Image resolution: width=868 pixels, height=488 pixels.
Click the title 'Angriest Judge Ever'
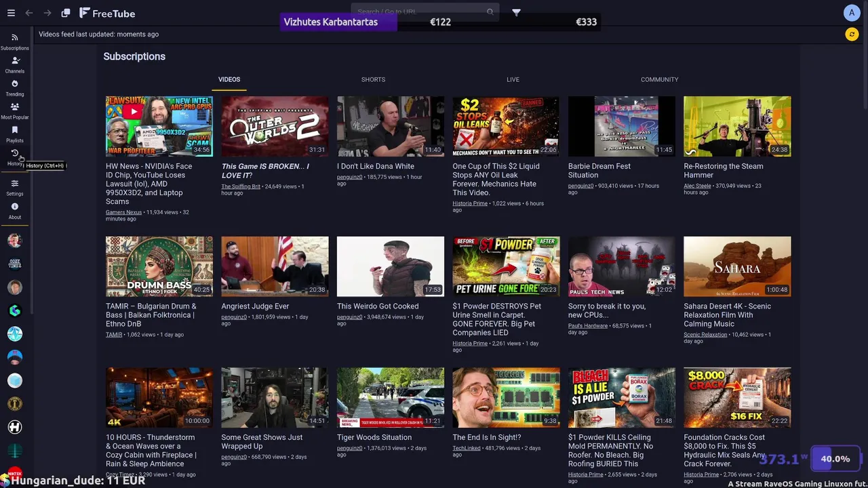tap(255, 306)
